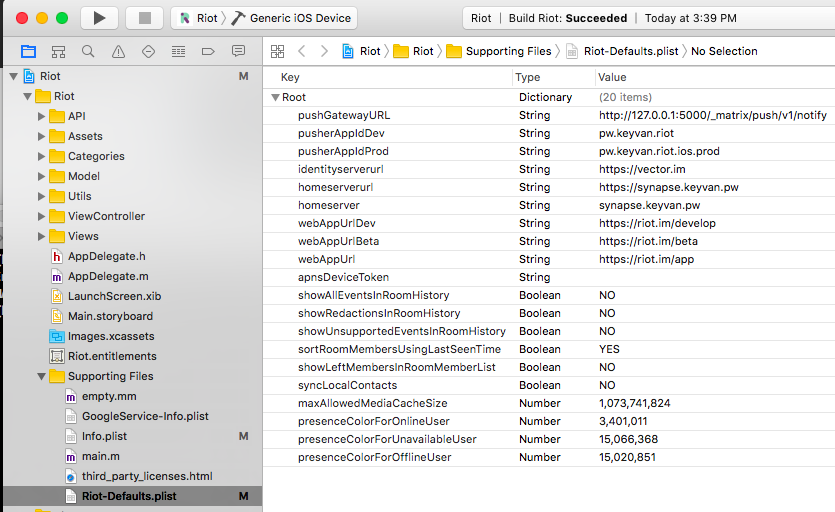Select the pushGatewayURL key
The image size is (835, 512).
[344, 115]
